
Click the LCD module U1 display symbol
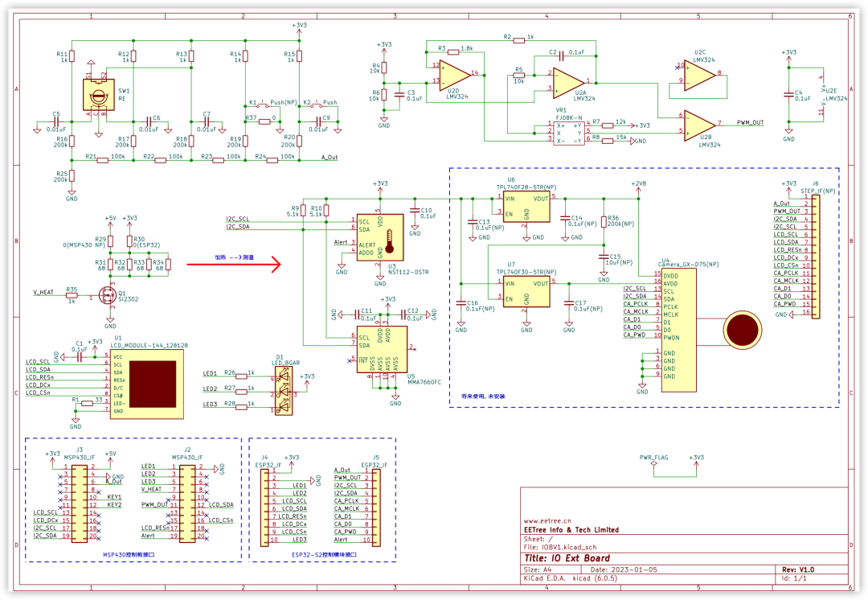pos(147,384)
